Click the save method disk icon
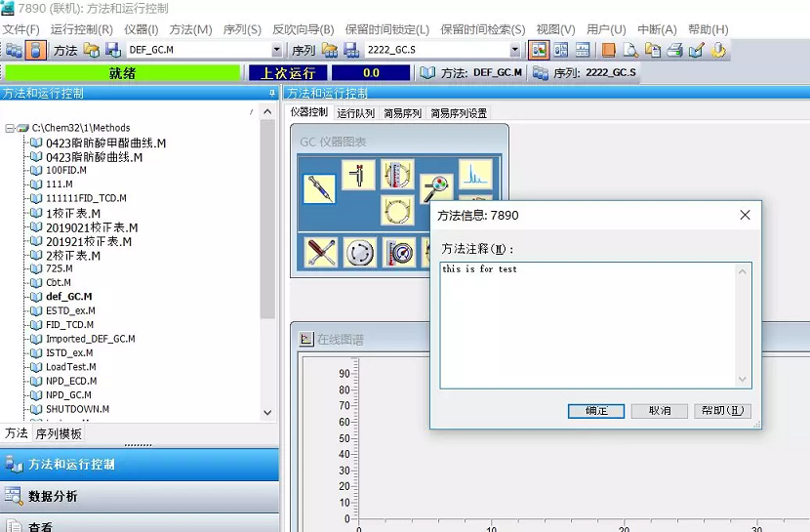 coord(113,50)
